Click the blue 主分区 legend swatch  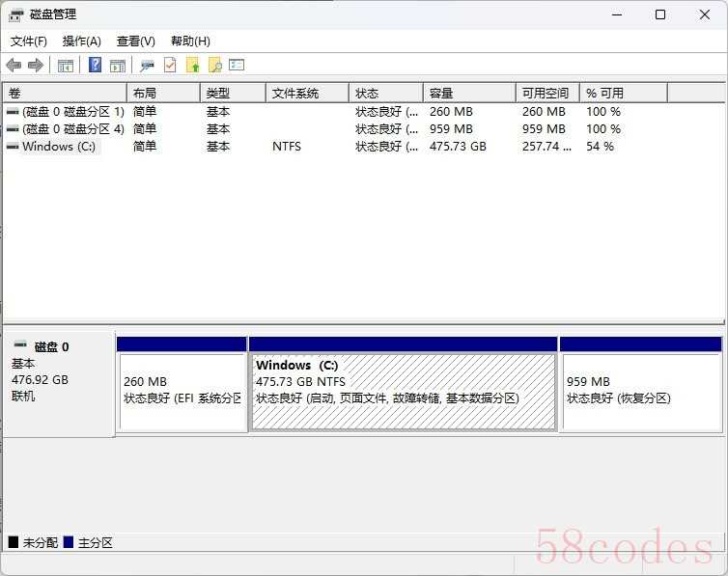(69, 542)
